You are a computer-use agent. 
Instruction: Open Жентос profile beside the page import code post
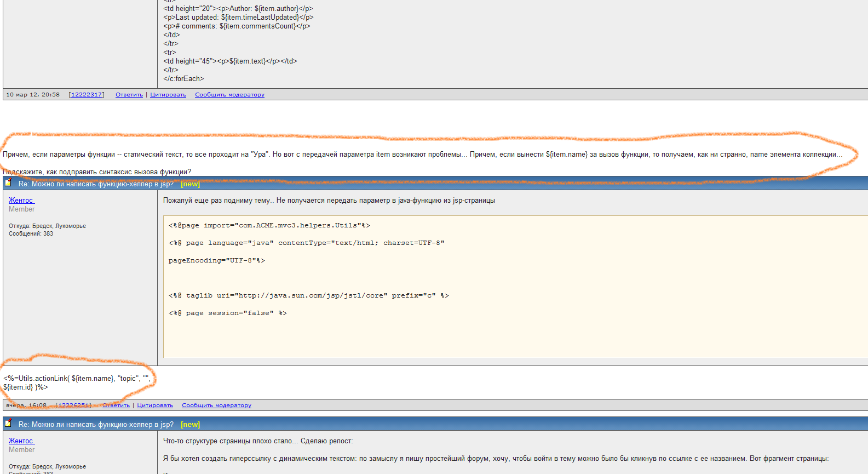click(x=21, y=201)
